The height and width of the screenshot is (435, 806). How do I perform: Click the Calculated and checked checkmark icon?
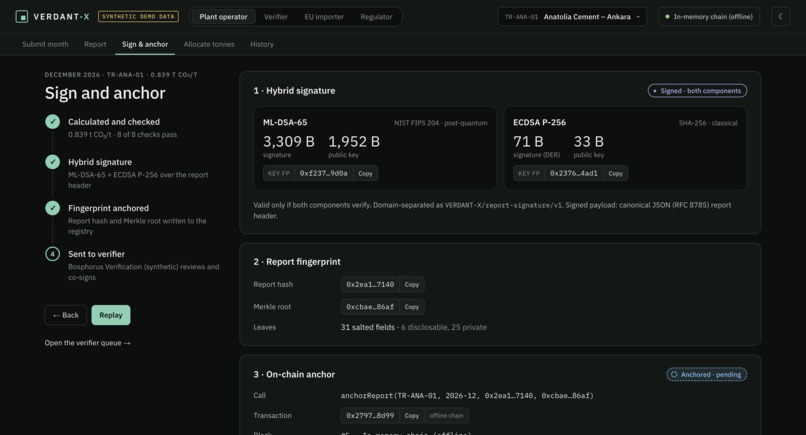[52, 122]
